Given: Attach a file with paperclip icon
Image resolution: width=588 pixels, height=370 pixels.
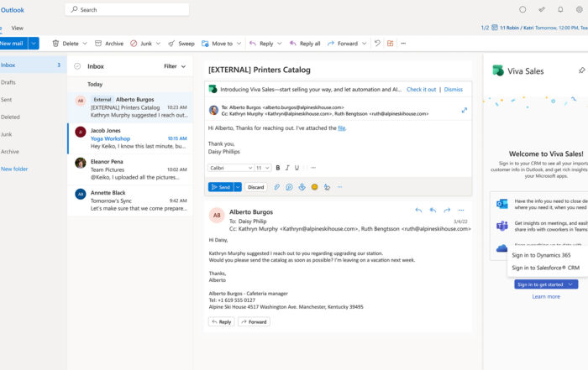Looking at the screenshot, I should click(276, 187).
